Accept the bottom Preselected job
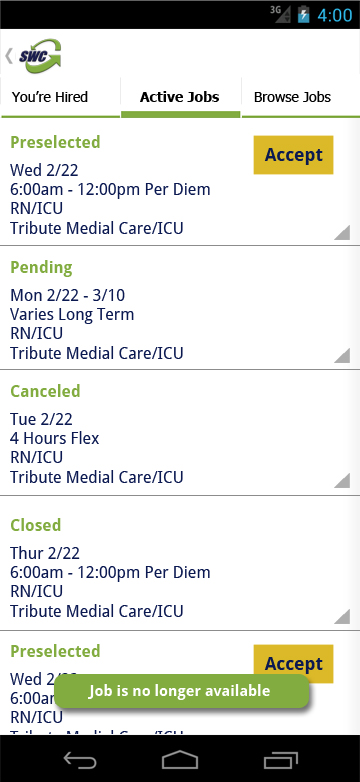Image resolution: width=360 pixels, height=782 pixels. click(293, 664)
